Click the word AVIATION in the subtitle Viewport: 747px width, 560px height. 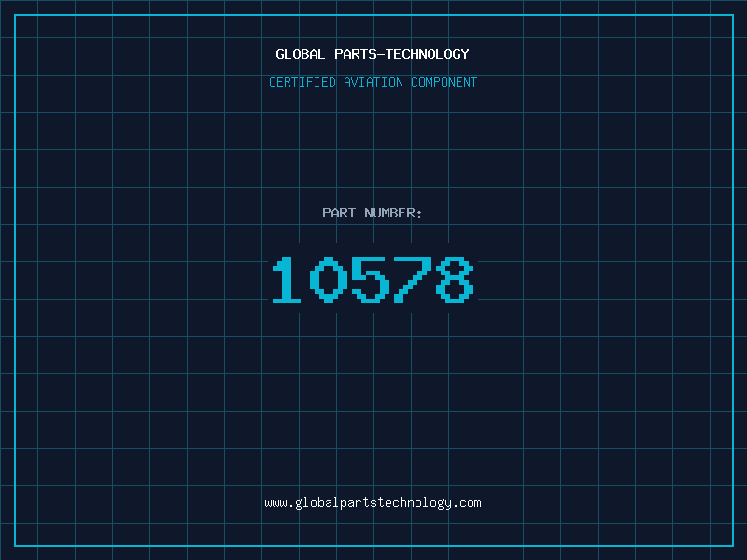[373, 82]
